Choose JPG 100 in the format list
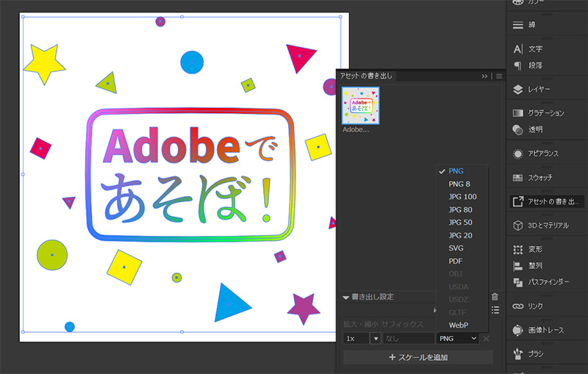This screenshot has width=588, height=374. [x=462, y=197]
